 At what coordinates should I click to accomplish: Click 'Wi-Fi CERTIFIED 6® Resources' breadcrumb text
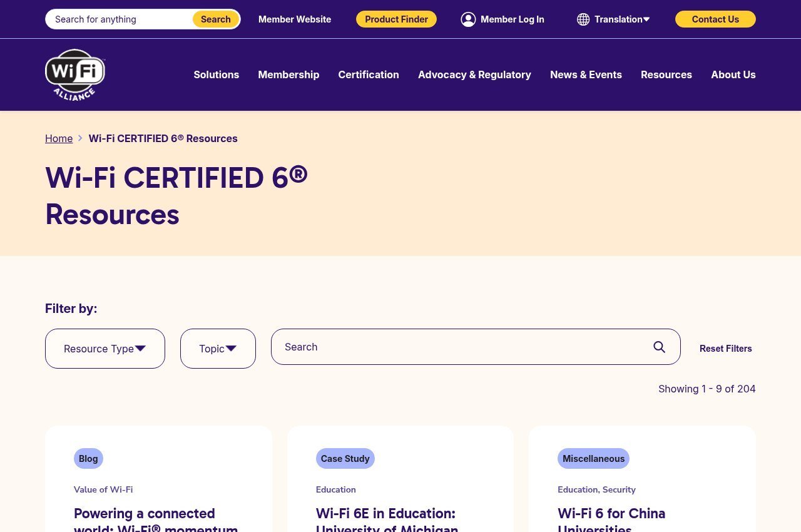click(163, 138)
